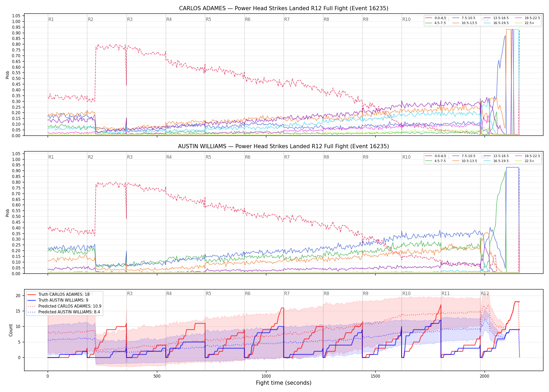Click R10 round marker in Adames chart
The width and height of the screenshot is (549, 392).
pos(406,19)
